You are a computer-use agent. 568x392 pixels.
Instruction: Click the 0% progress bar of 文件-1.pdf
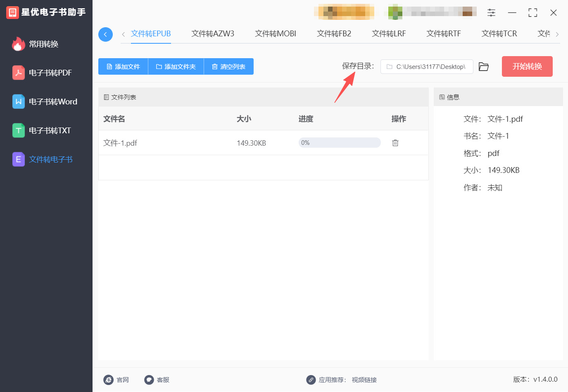click(x=340, y=143)
